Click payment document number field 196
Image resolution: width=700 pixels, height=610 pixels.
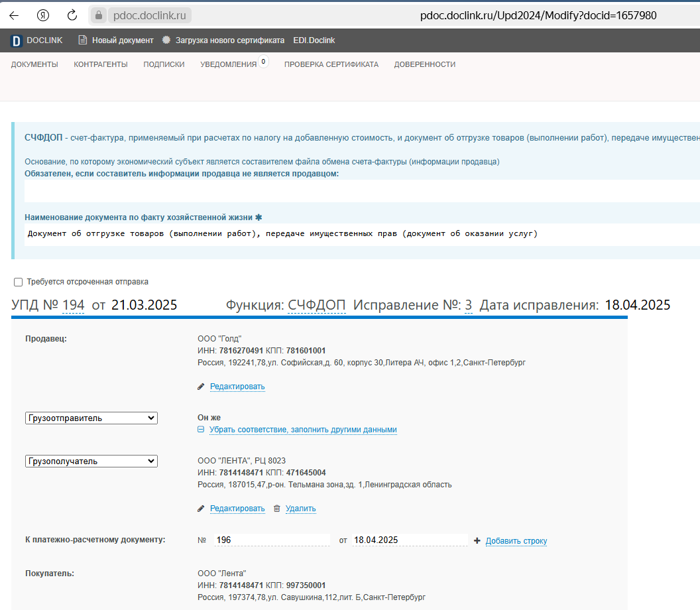click(272, 540)
